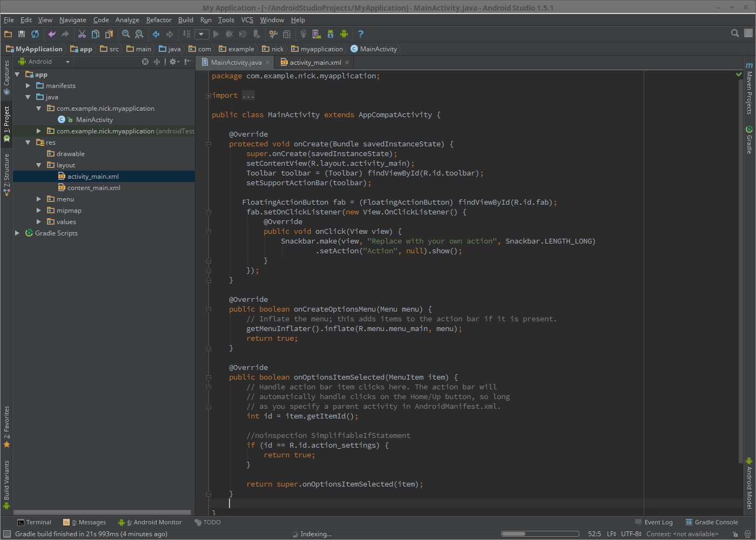Expand the Gradle Scripts node

pyautogui.click(x=17, y=233)
